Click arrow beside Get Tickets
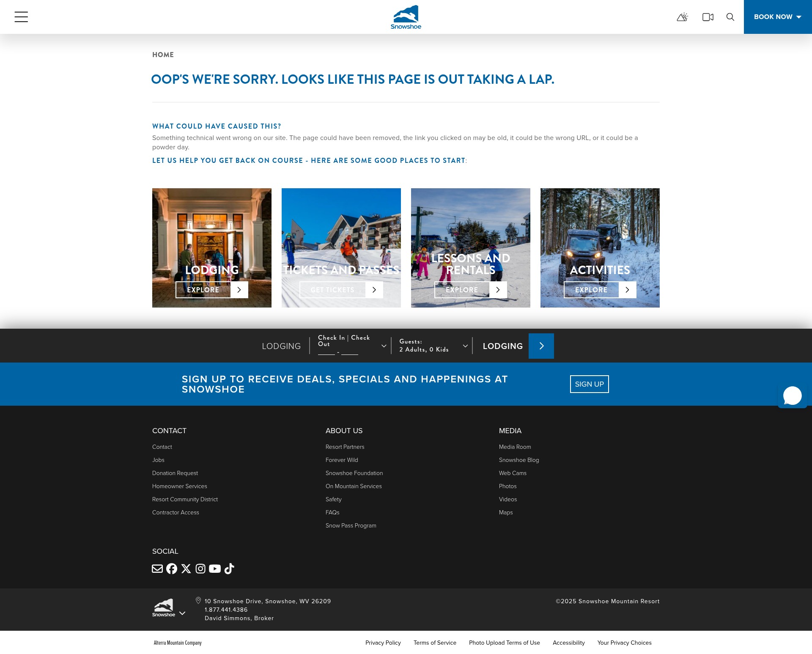Image resolution: width=812 pixels, height=654 pixels. [374, 290]
